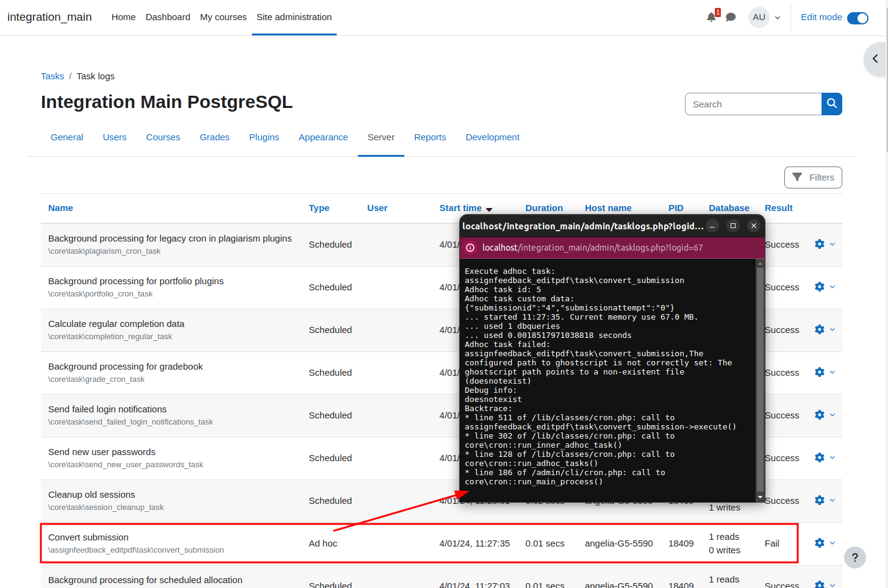Click the popup scrollbar up arrow
The width and height of the screenshot is (888, 588).
coord(760,264)
